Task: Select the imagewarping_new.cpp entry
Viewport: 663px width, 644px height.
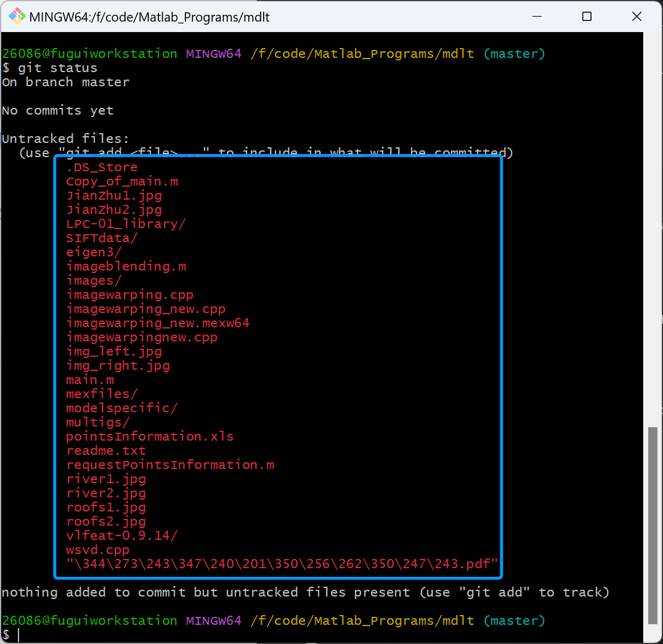Action: pos(146,309)
